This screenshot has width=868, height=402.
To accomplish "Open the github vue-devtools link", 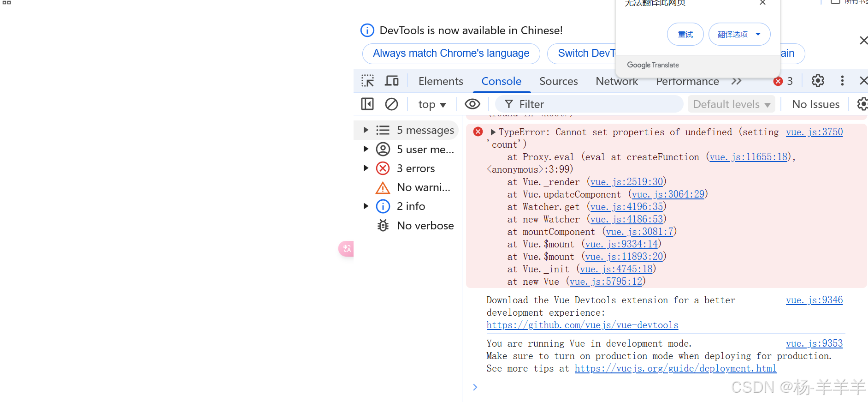I will click(x=582, y=325).
